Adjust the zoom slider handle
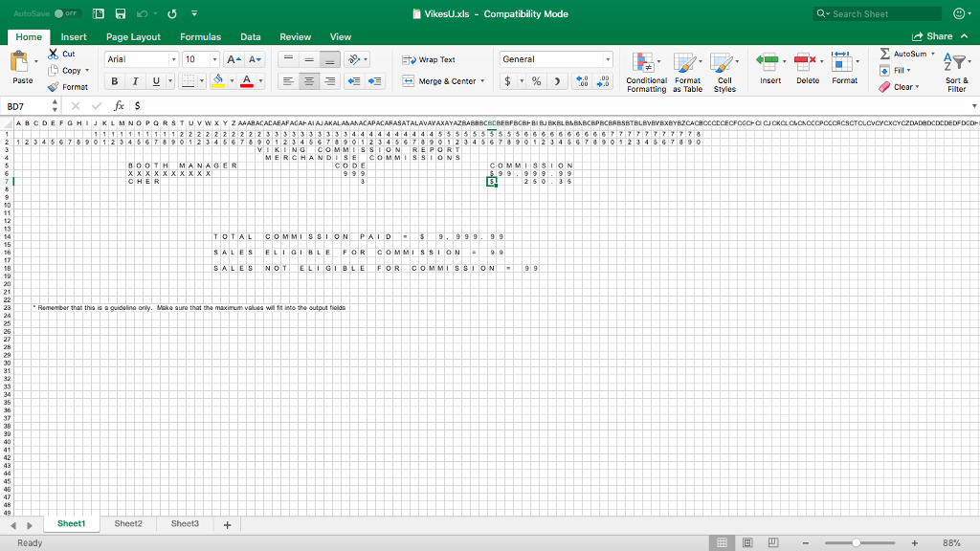This screenshot has height=551, width=980. coord(857,543)
